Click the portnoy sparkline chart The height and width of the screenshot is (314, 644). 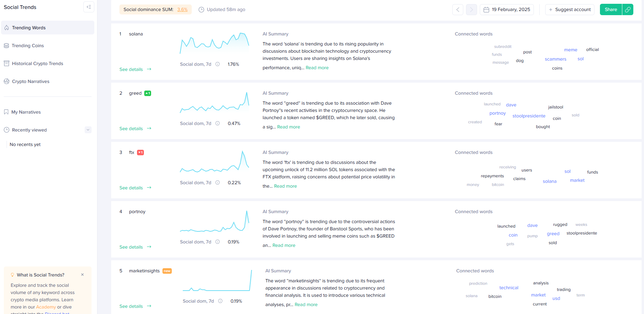[x=214, y=221]
